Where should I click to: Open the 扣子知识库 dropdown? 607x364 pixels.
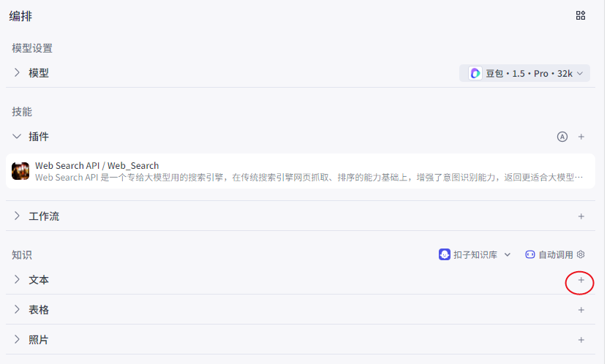click(x=475, y=254)
